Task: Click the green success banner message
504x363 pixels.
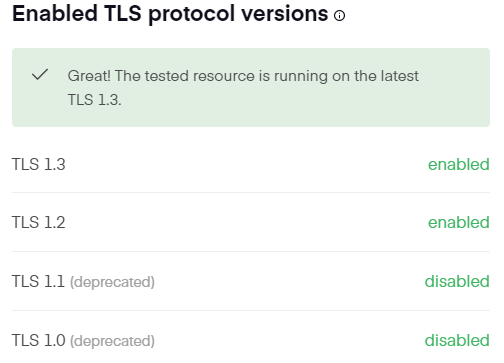Action: pyautogui.click(x=251, y=87)
